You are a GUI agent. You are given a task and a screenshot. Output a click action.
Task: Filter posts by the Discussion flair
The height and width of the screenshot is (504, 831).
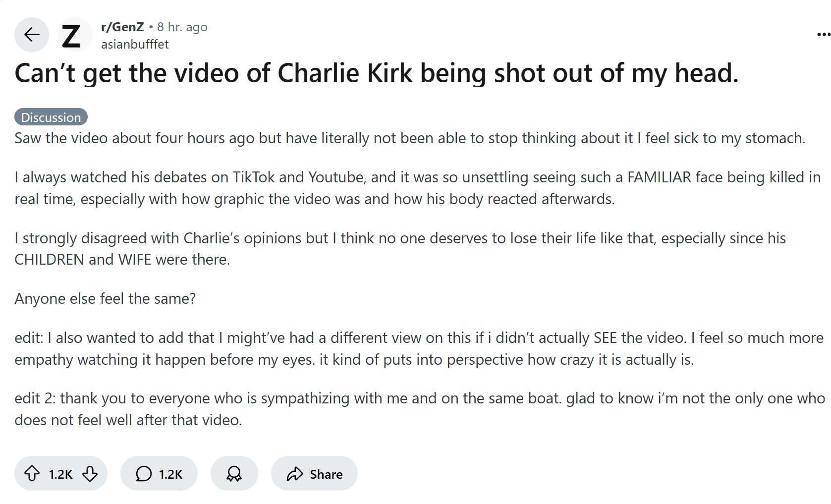[51, 117]
